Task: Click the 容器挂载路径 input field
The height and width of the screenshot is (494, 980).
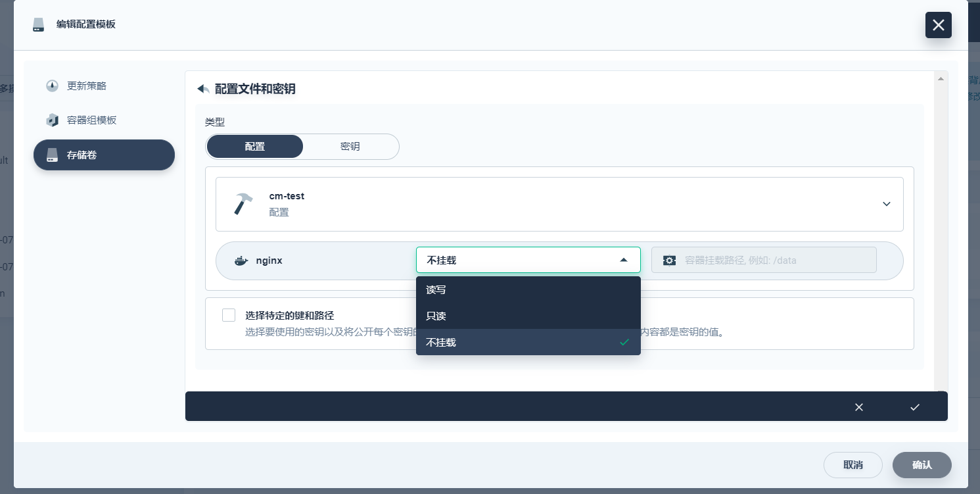Action: 764,260
